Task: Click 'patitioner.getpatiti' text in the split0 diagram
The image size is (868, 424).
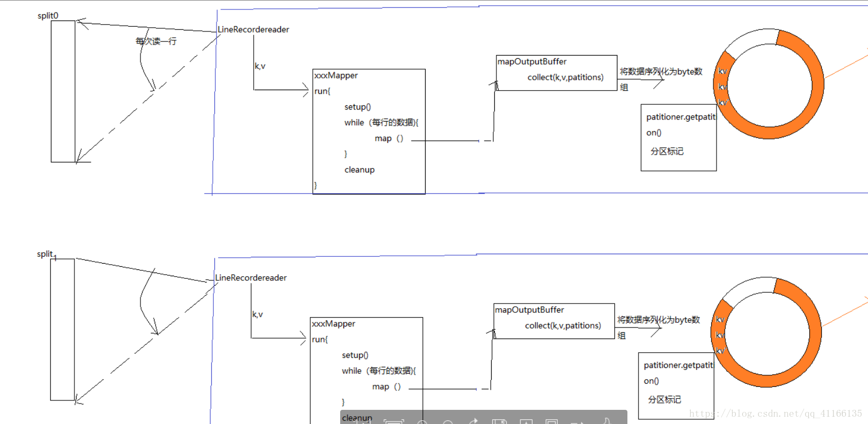Action: [681, 117]
